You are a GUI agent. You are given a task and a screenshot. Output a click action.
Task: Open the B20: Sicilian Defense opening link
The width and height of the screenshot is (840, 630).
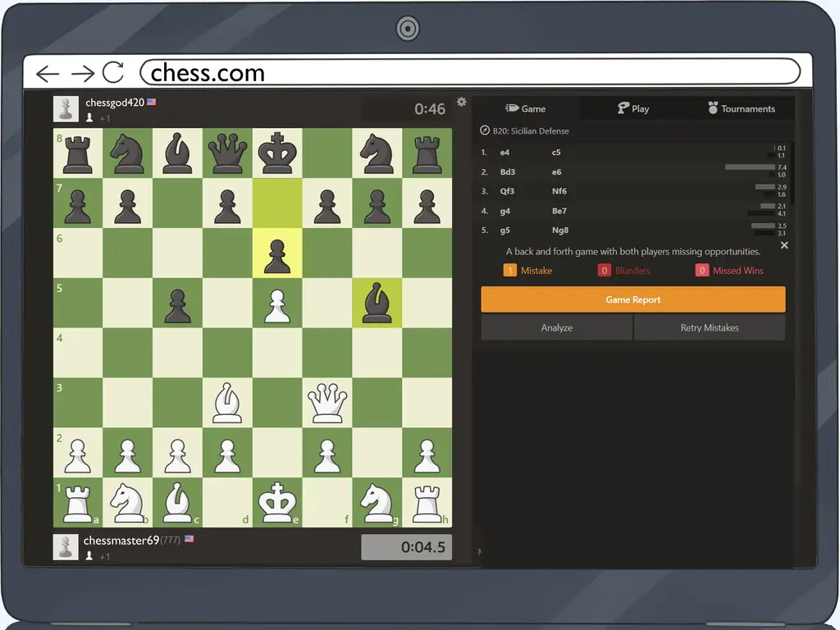pos(531,130)
